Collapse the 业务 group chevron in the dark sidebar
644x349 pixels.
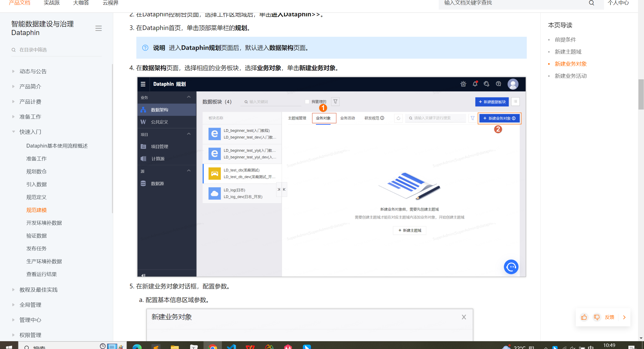tap(189, 97)
